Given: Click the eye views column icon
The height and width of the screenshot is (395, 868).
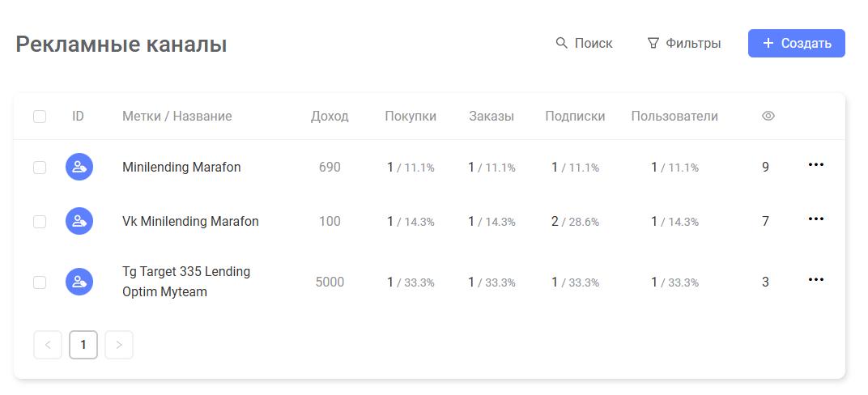Looking at the screenshot, I should coord(768,117).
